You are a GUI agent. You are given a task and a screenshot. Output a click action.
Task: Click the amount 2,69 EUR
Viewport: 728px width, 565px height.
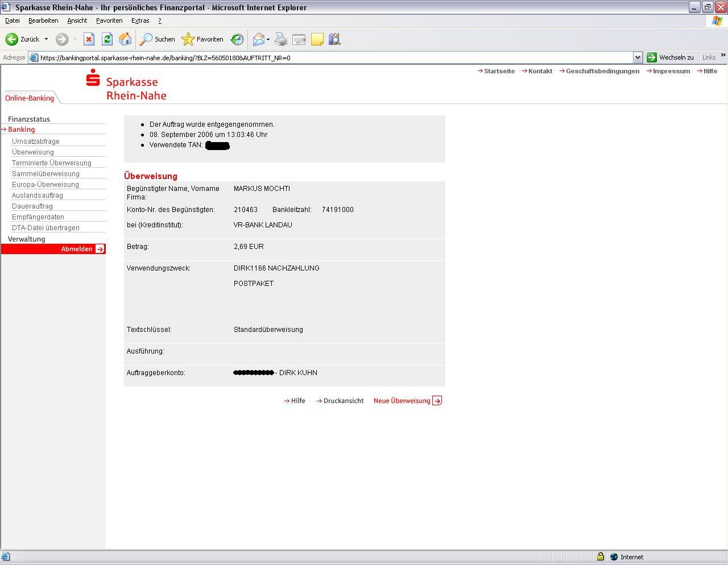[249, 246]
